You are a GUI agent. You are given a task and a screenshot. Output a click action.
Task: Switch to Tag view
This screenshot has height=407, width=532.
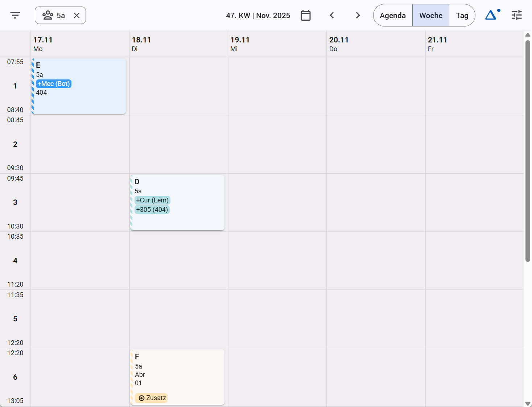coord(462,15)
